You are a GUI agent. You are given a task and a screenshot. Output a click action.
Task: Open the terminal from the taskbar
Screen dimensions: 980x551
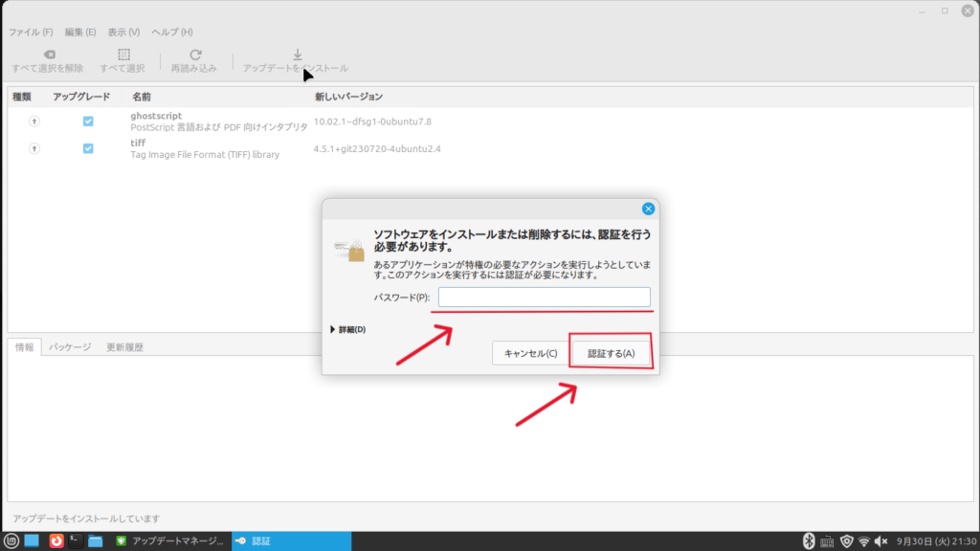76,541
